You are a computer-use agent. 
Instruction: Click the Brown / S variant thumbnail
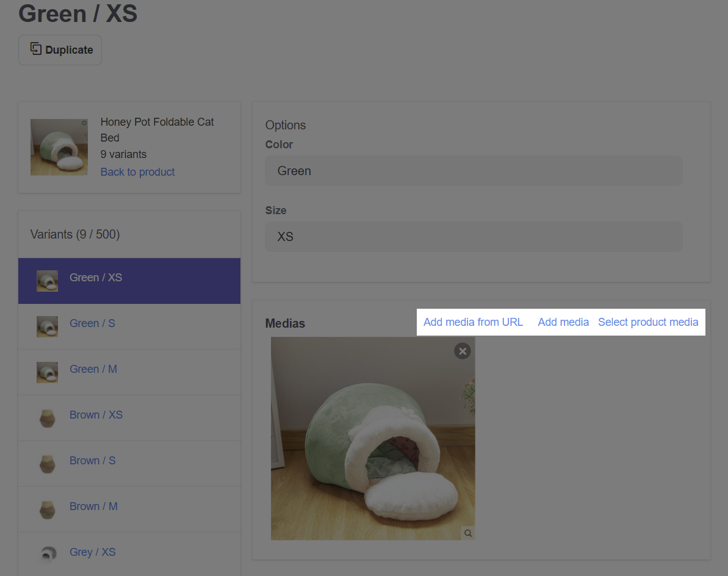click(48, 464)
